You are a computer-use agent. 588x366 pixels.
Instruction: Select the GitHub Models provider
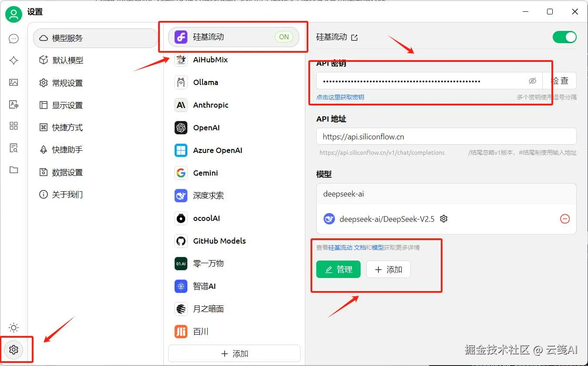click(x=234, y=241)
